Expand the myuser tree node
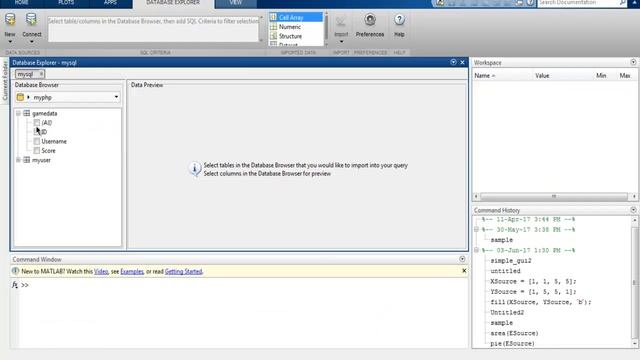Image resolution: width=640 pixels, height=360 pixels. click(x=18, y=160)
